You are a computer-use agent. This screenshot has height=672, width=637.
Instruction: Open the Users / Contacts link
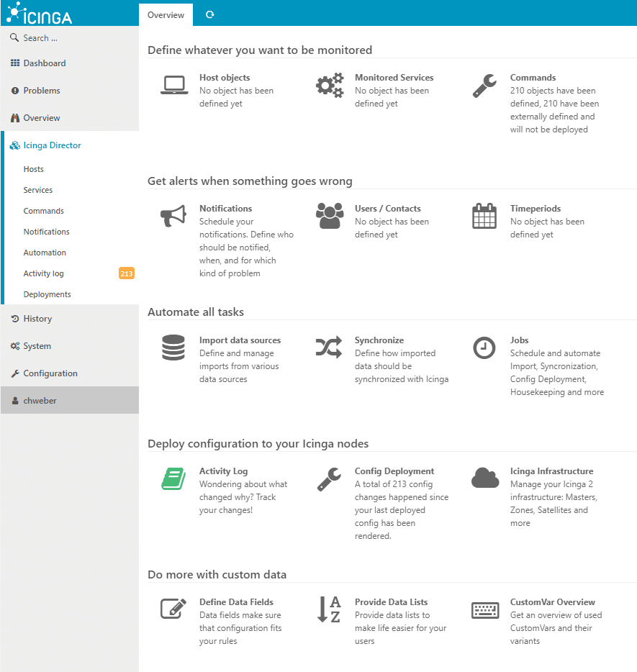(x=387, y=208)
